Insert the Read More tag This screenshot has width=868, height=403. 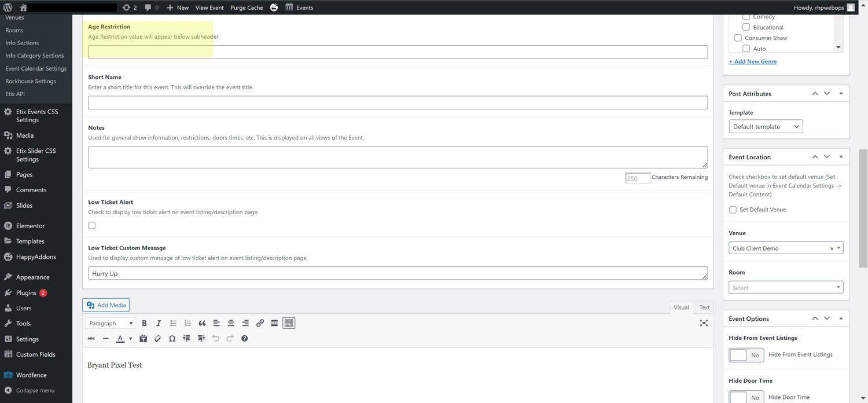click(274, 323)
